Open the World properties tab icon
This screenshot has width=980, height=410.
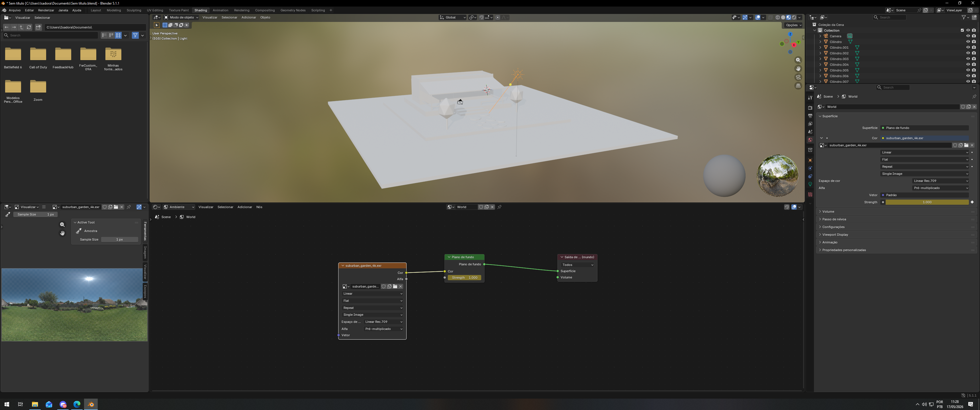(x=810, y=140)
